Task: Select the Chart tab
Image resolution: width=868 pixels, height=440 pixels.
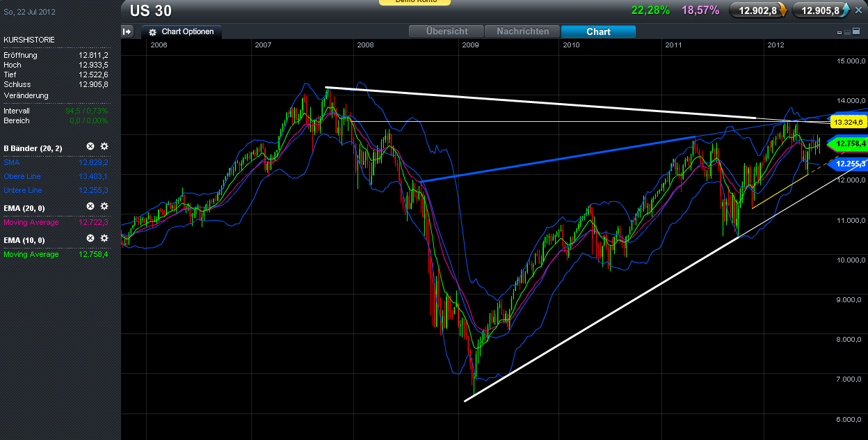Action: [598, 31]
